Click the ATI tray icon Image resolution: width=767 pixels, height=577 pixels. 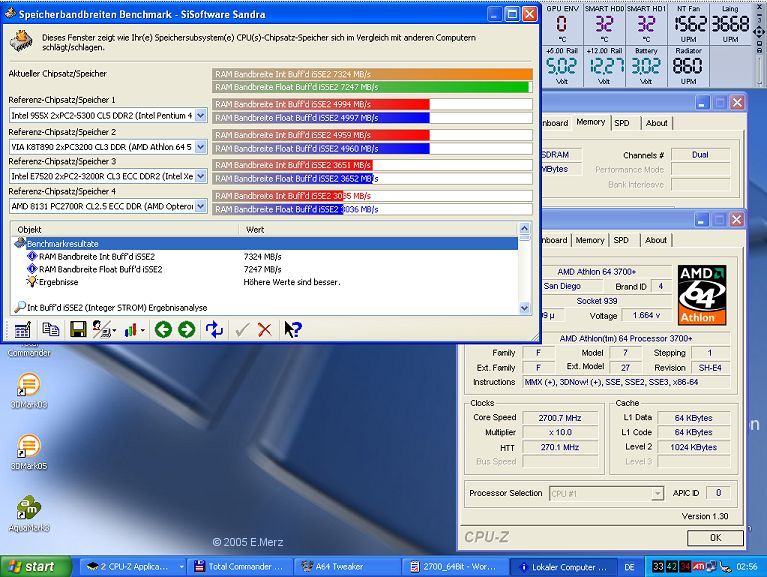(699, 567)
